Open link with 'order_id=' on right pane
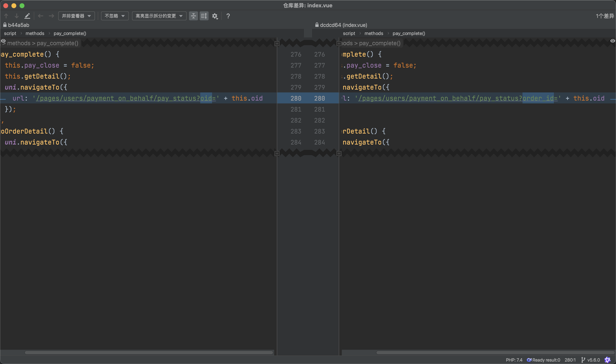 pyautogui.click(x=458, y=98)
